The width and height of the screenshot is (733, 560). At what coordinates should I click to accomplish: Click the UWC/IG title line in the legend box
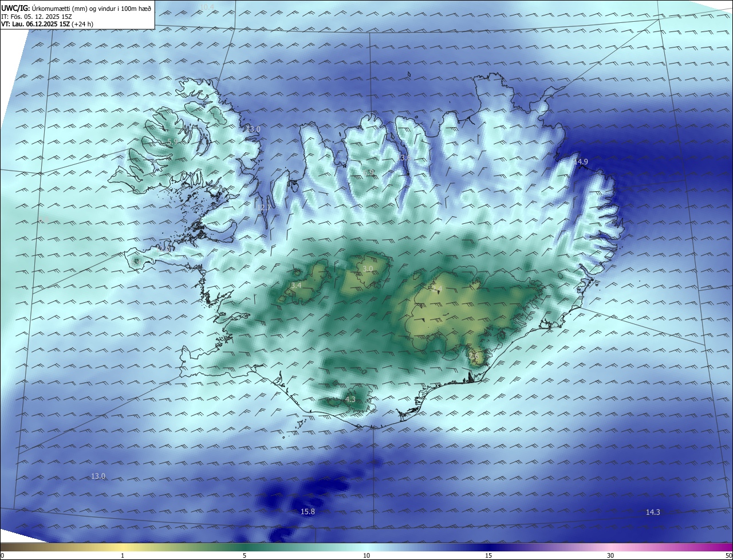pyautogui.click(x=76, y=8)
